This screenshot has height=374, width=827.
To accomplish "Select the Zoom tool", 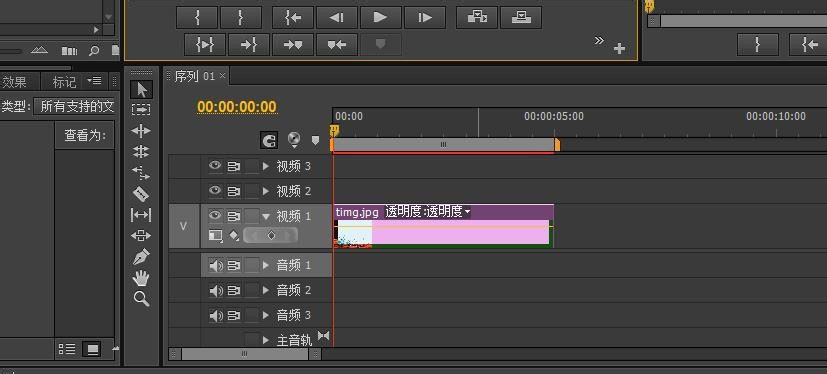I will pyautogui.click(x=141, y=299).
